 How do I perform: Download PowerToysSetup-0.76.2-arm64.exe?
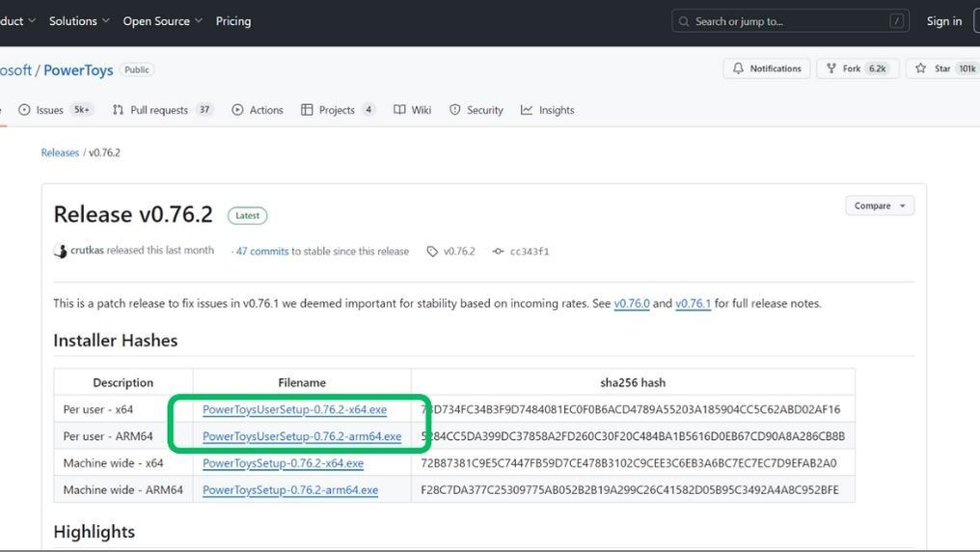click(x=290, y=490)
